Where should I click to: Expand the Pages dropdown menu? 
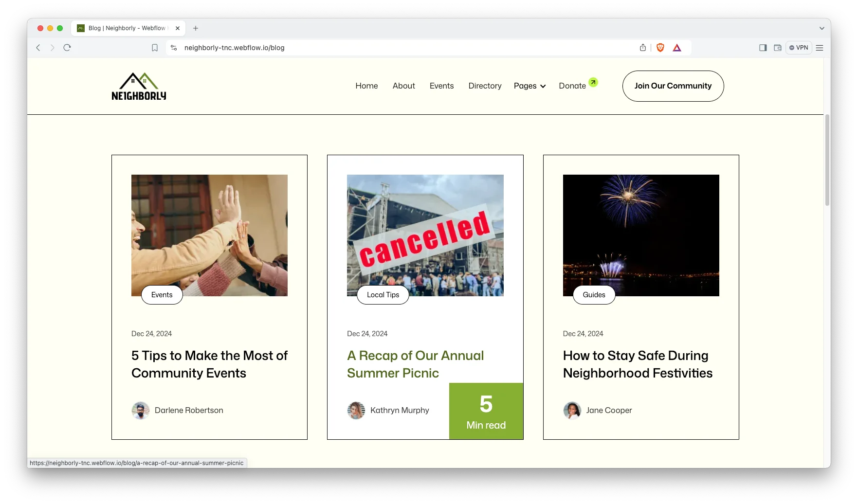tap(529, 86)
